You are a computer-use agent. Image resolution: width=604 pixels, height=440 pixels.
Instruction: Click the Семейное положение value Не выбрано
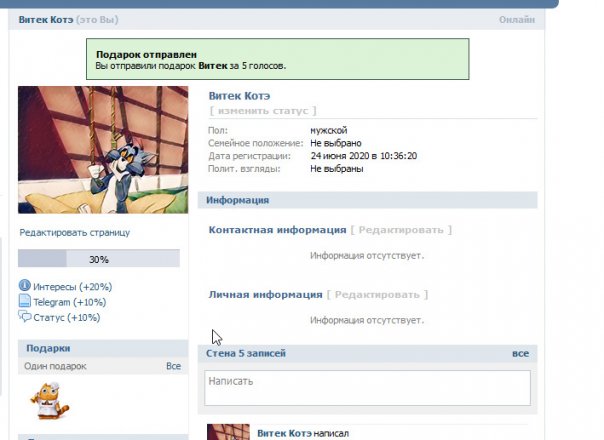pyautogui.click(x=336, y=143)
